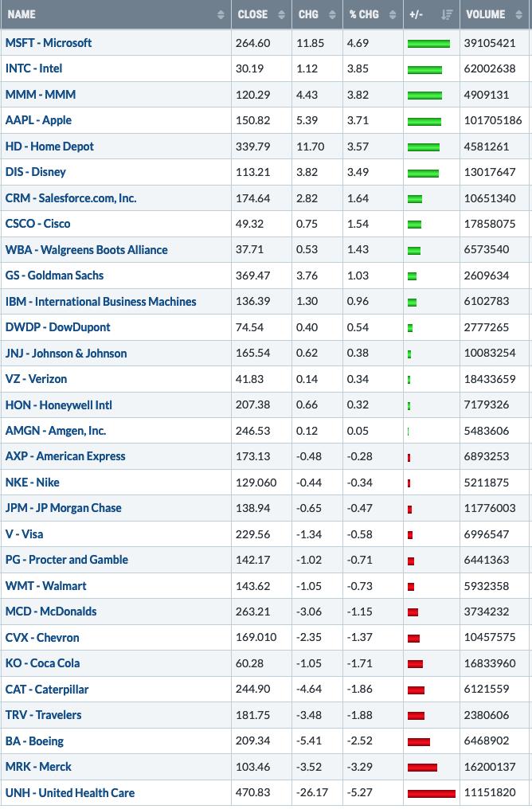Toggle the +/- column descending sort icon
Screen dimensions: 532x809
447,14
